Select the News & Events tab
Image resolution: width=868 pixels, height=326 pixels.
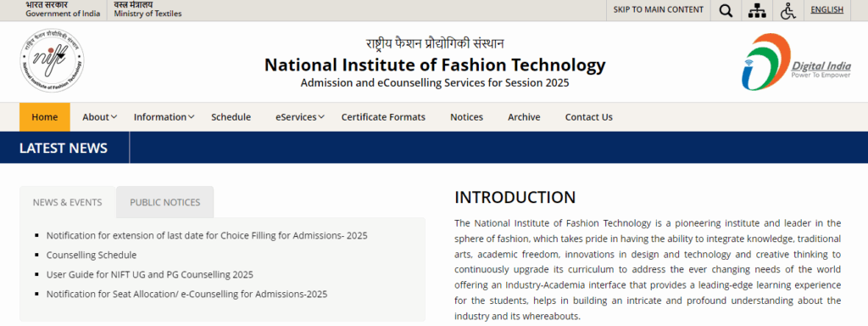click(68, 202)
